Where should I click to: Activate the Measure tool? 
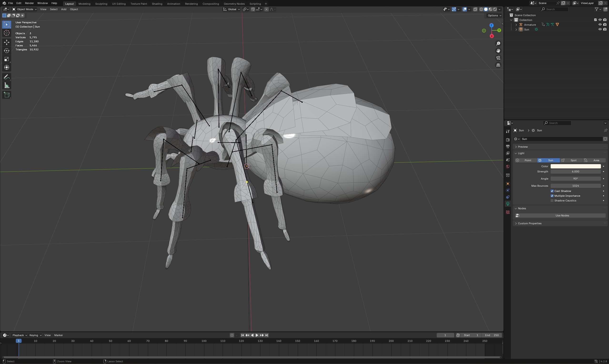click(x=7, y=85)
